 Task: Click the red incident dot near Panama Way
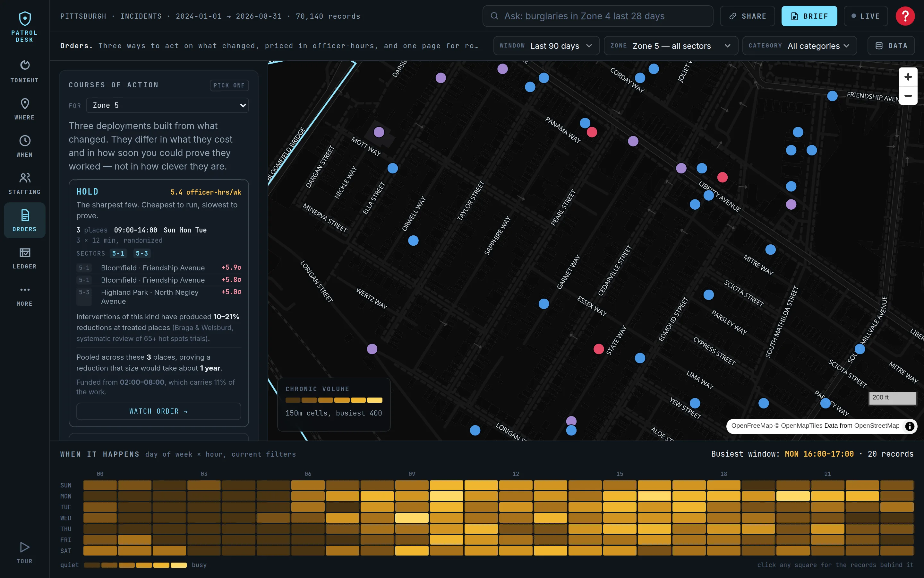(592, 132)
